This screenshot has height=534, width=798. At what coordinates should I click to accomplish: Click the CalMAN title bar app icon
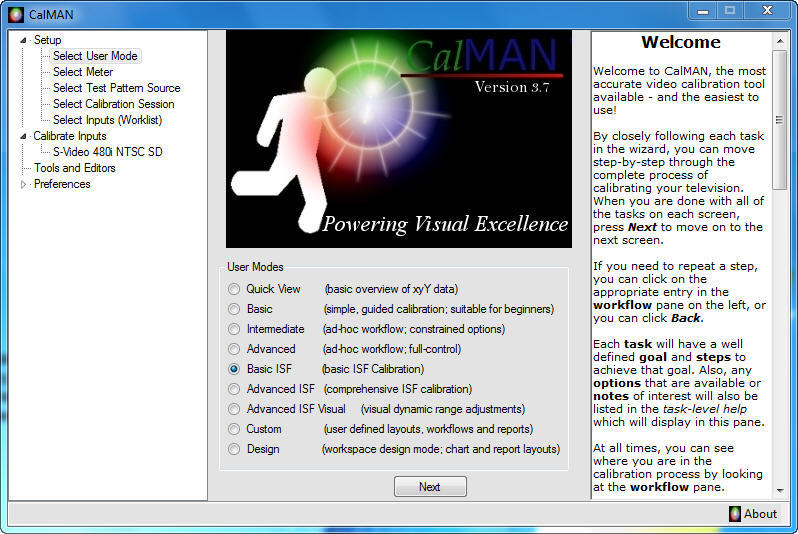tap(16, 15)
